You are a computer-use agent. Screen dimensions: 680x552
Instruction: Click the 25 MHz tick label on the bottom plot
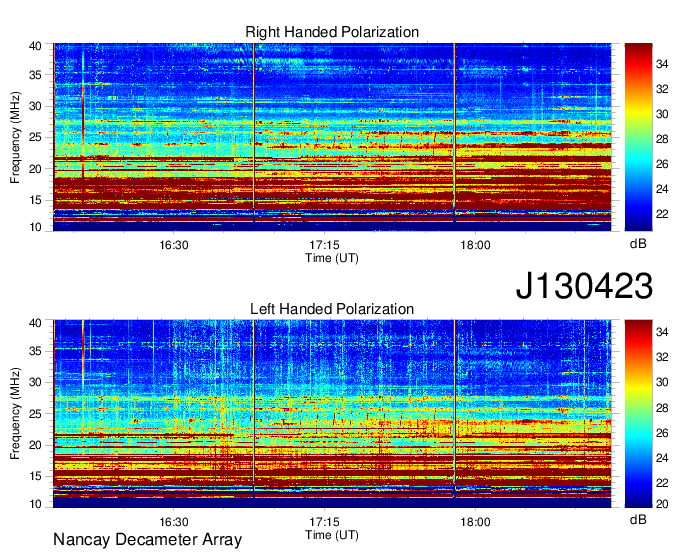pyautogui.click(x=35, y=414)
